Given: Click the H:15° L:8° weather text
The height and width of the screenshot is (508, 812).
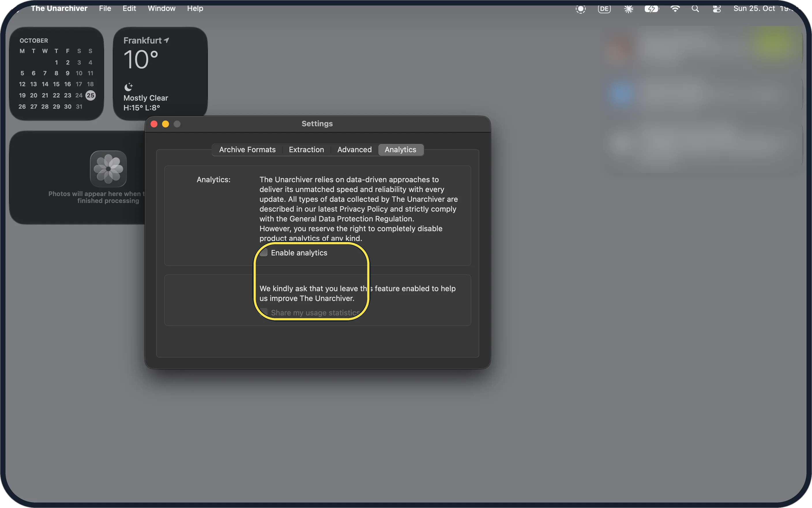Looking at the screenshot, I should coord(141,108).
